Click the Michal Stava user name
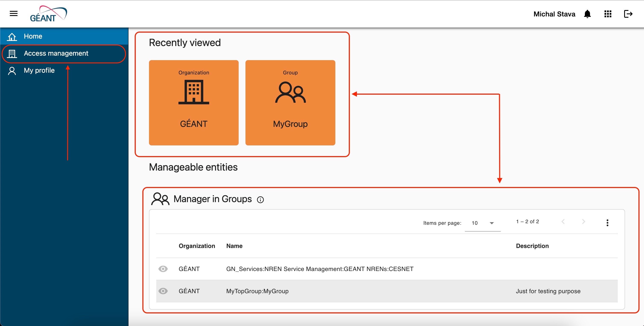Image resolution: width=644 pixels, height=326 pixels. (554, 14)
